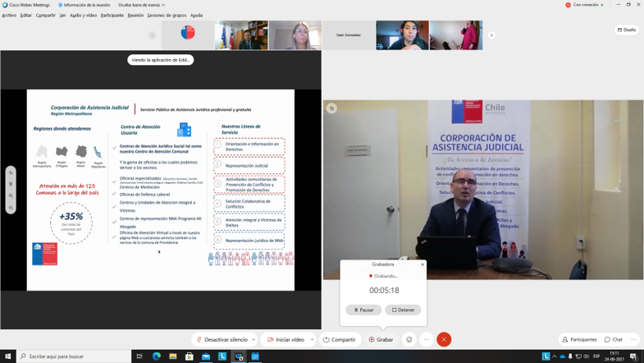The width and height of the screenshot is (644, 363).
Task: Open the Ver menu
Action: pyautogui.click(x=62, y=16)
